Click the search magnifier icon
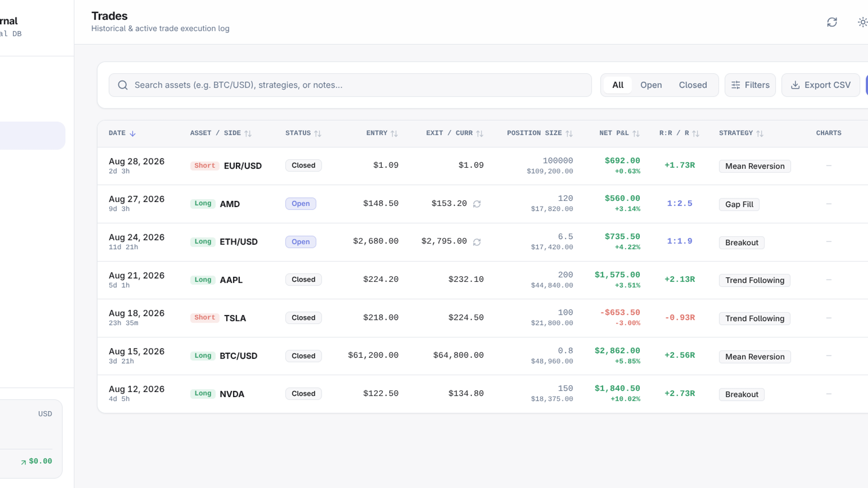The height and width of the screenshot is (488, 868). (x=123, y=85)
